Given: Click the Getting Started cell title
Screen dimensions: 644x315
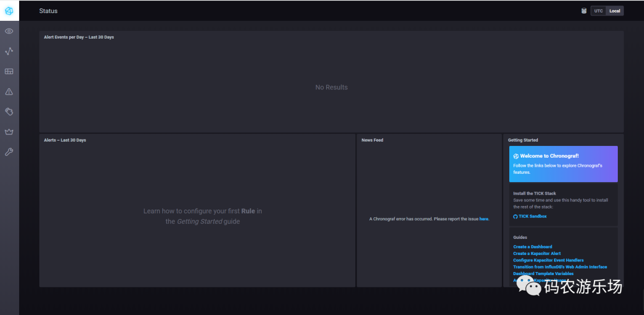Looking at the screenshot, I should pos(523,141).
